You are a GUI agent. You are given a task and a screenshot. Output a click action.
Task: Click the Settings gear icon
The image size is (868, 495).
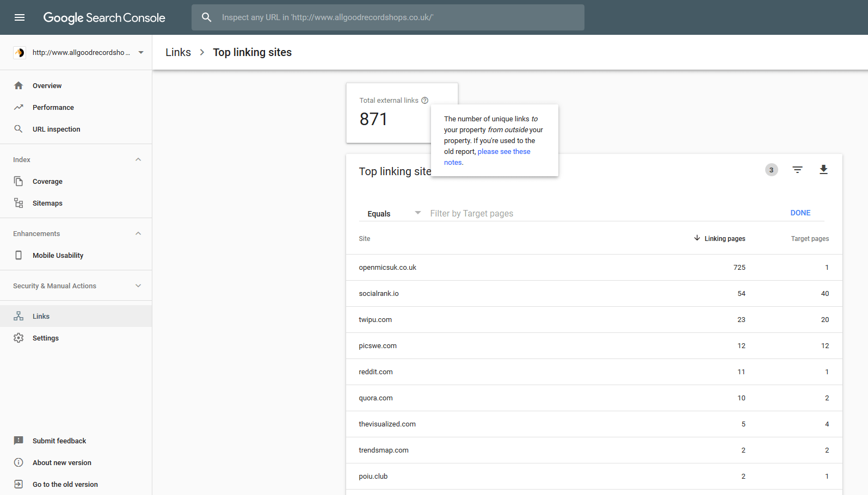pyautogui.click(x=19, y=338)
